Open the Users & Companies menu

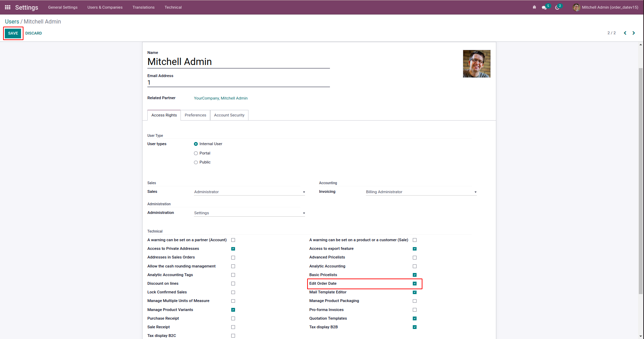(x=105, y=7)
